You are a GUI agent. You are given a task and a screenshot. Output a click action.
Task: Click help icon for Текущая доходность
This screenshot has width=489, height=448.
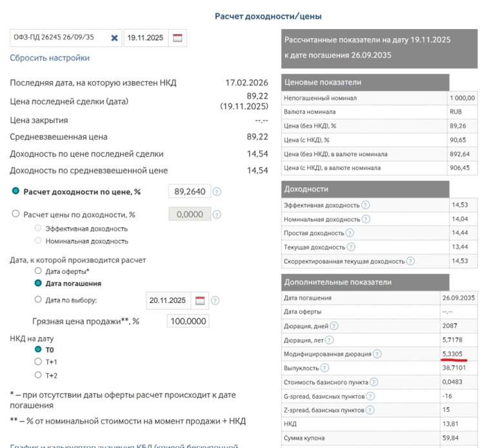(350, 247)
